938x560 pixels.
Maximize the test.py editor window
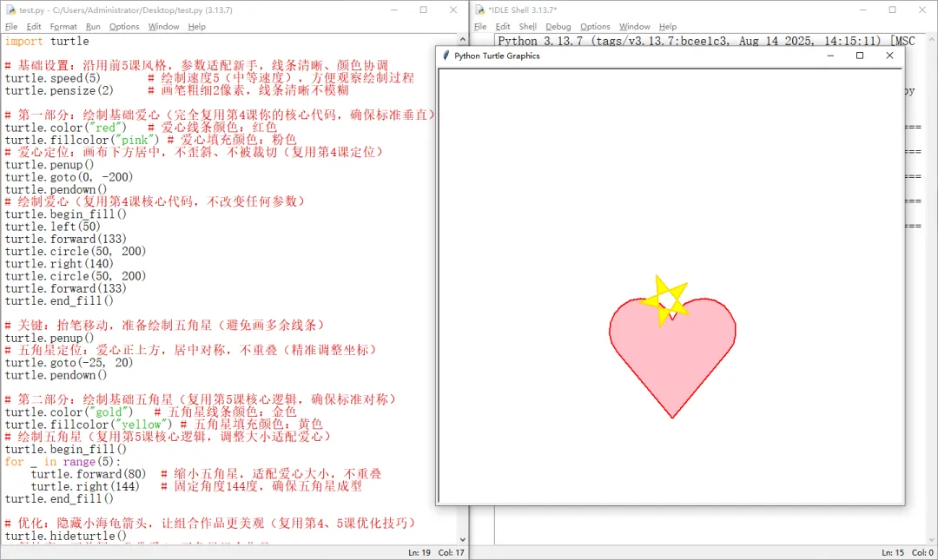(x=424, y=10)
